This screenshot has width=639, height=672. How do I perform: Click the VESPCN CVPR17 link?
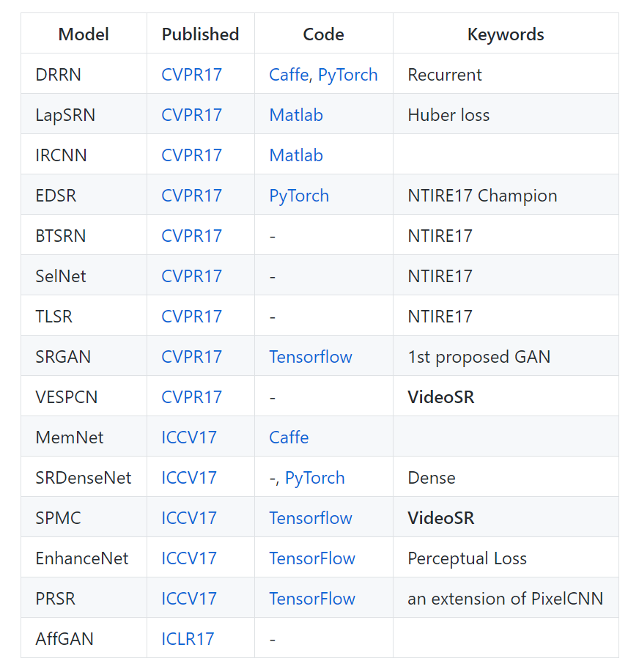[x=191, y=397]
